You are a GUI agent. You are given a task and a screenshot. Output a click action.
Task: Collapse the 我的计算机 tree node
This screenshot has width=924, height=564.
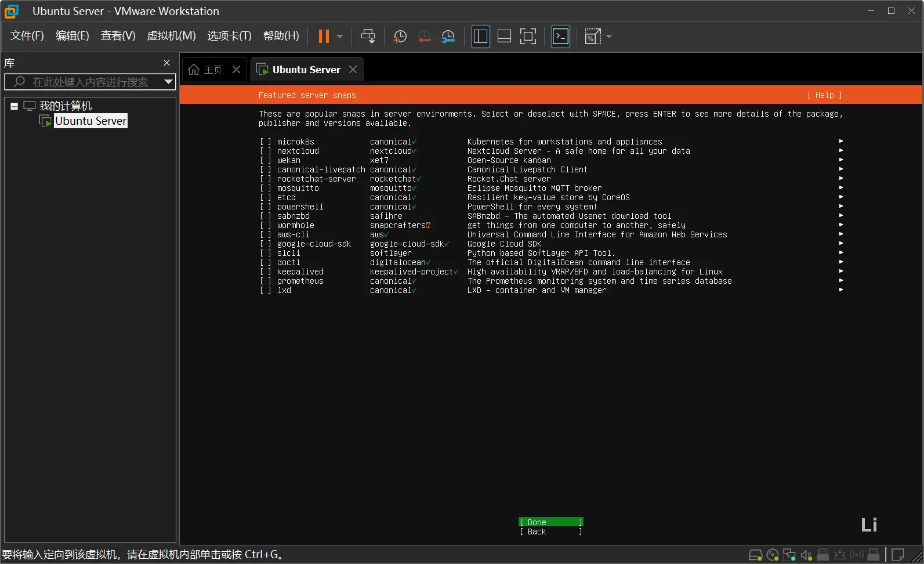point(14,106)
